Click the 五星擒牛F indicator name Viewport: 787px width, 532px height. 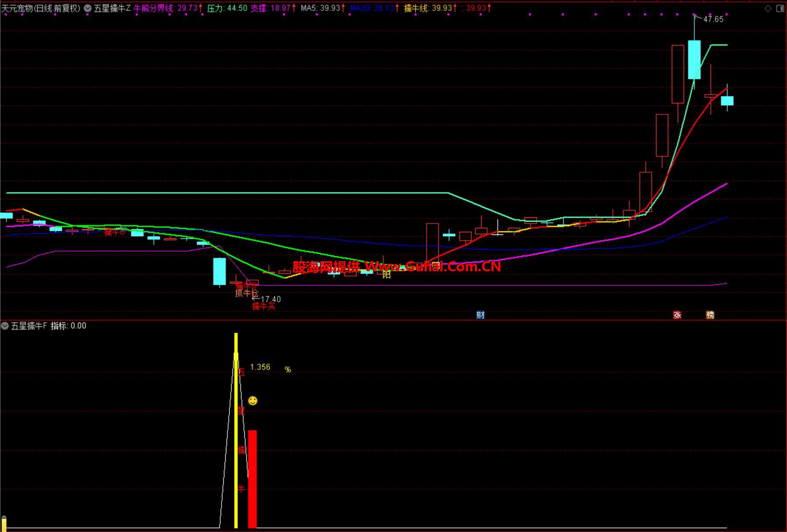(x=29, y=326)
